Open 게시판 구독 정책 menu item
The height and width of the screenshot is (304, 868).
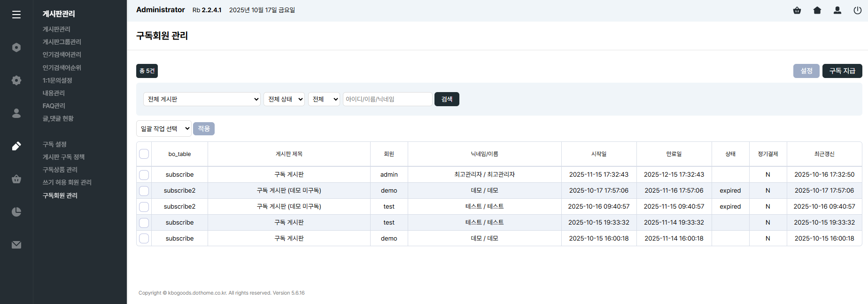[63, 157]
